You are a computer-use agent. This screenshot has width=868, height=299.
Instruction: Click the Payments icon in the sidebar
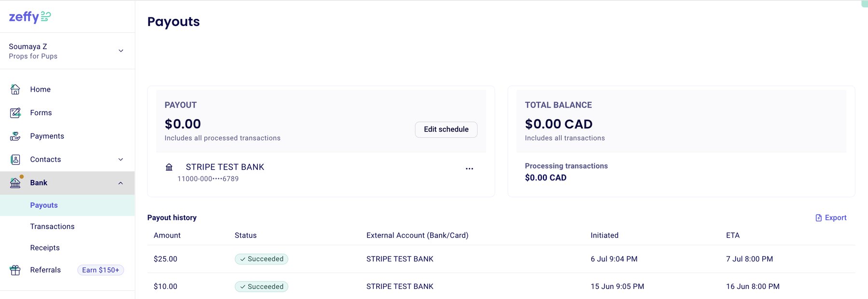tap(15, 136)
